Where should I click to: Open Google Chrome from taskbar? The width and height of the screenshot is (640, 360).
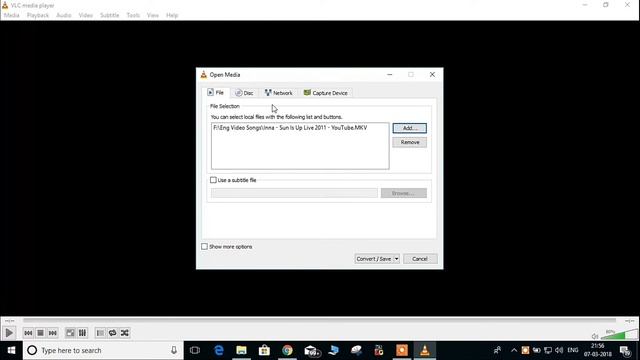287,350
